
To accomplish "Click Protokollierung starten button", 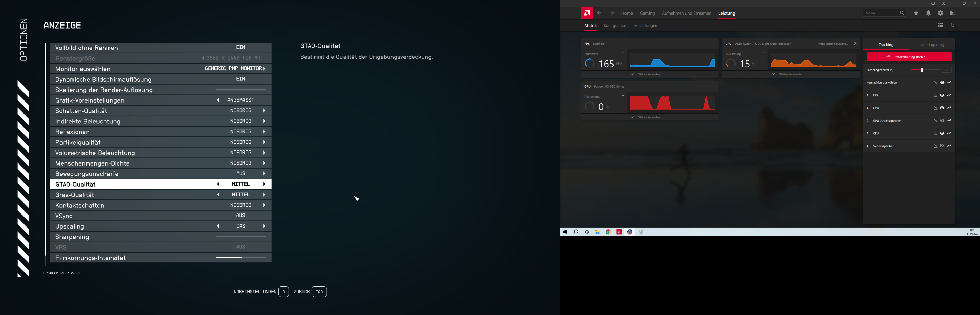I will pyautogui.click(x=909, y=57).
